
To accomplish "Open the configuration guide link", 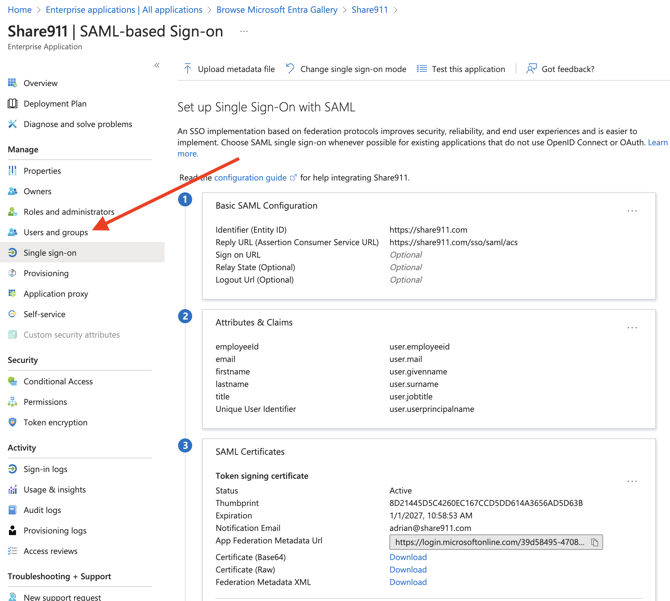I will pos(250,177).
